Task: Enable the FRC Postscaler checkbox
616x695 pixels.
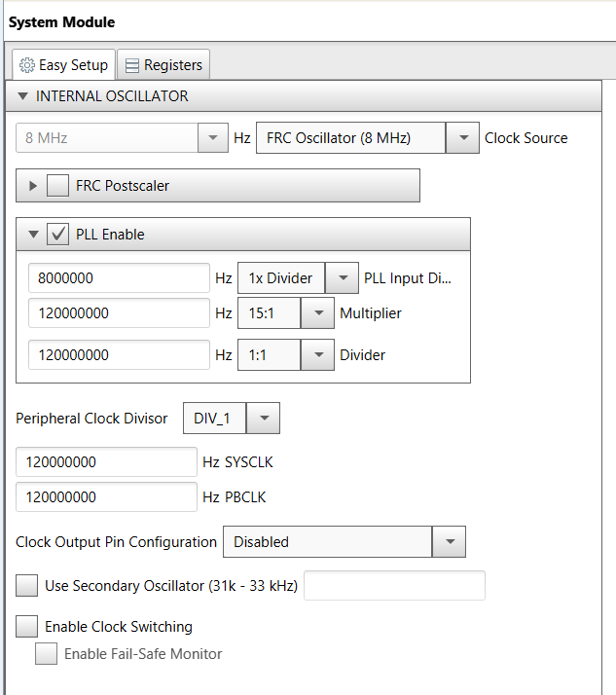Action: pos(58,185)
